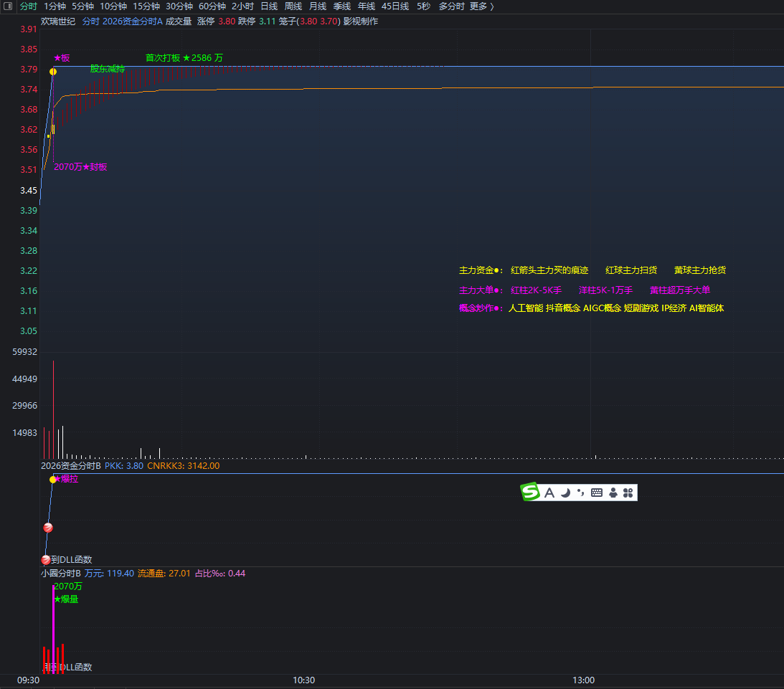Click the green ★爆量 label
This screenshot has width=784, height=689.
pos(66,599)
